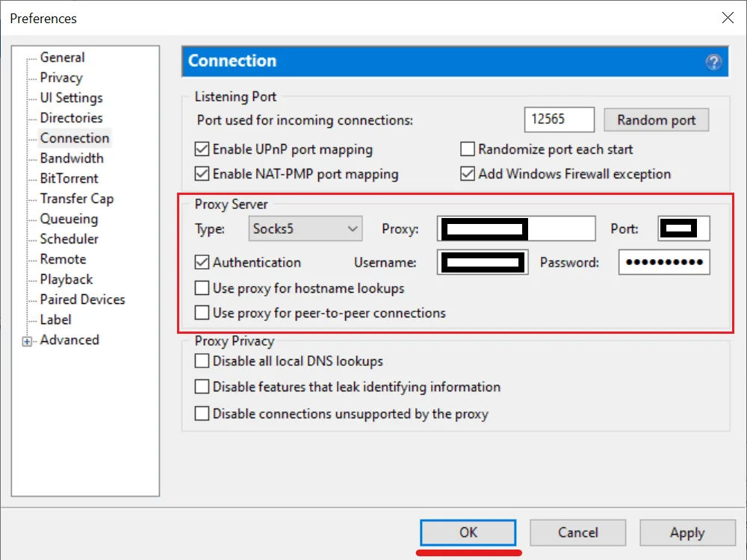Open Directories category
Viewport: 747px width, 560px height.
click(x=72, y=118)
